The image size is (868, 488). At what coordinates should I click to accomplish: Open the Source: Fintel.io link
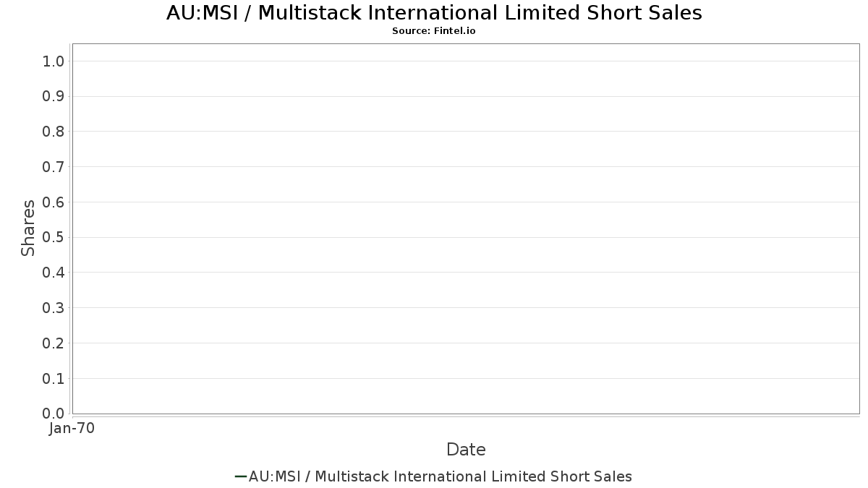click(x=434, y=31)
